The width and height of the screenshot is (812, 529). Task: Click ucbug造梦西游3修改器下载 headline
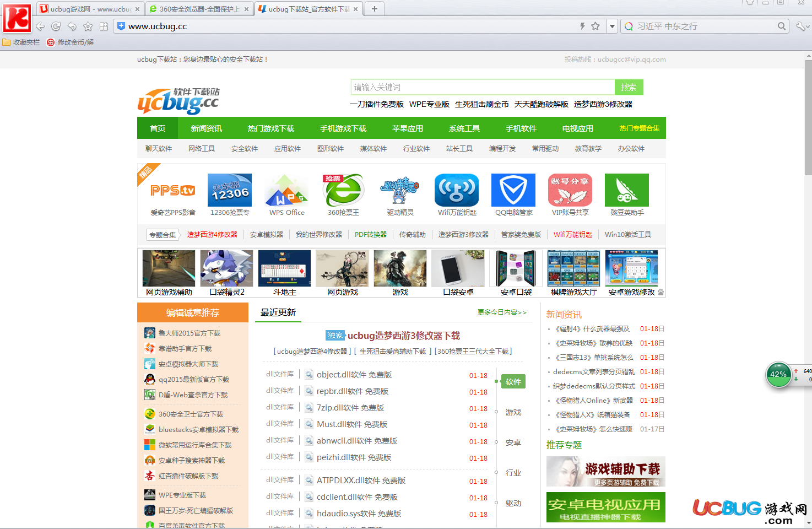(x=403, y=336)
